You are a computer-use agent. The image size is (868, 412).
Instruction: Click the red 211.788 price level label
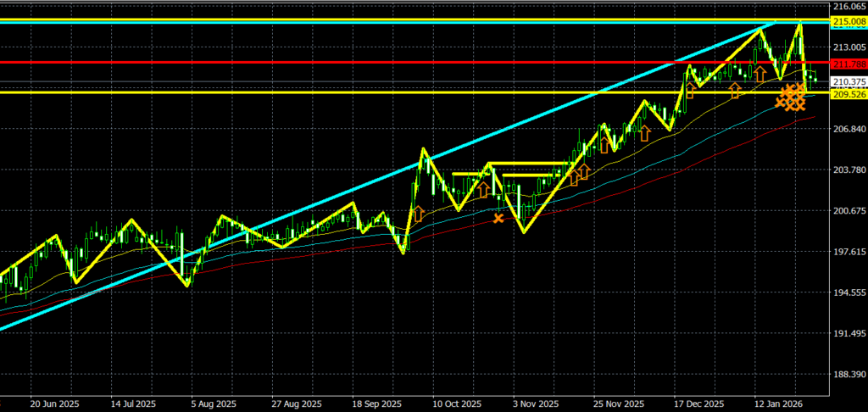(848, 64)
